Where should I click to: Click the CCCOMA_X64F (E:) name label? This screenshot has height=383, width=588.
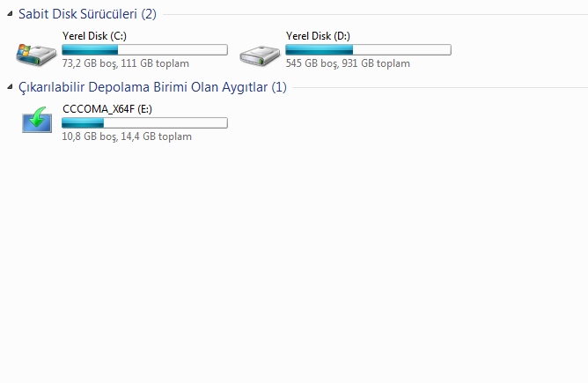pyautogui.click(x=108, y=109)
